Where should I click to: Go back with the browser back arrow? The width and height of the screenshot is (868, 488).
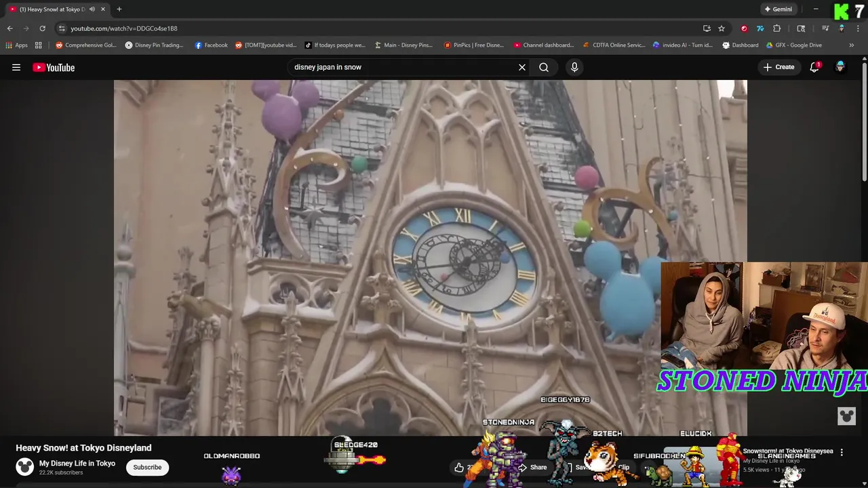point(9,28)
